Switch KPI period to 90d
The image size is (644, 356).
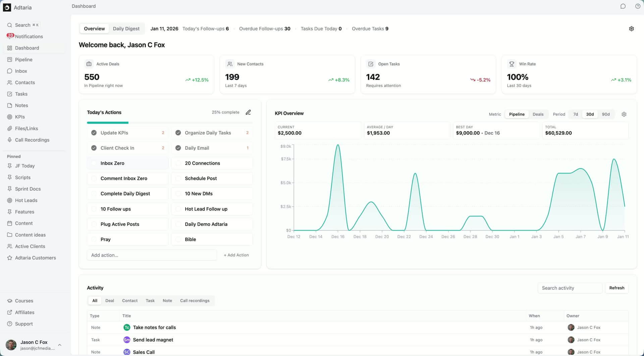click(x=605, y=114)
